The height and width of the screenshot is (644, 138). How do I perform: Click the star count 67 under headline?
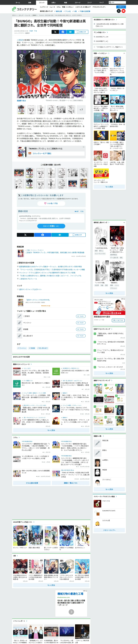tap(31, 31)
